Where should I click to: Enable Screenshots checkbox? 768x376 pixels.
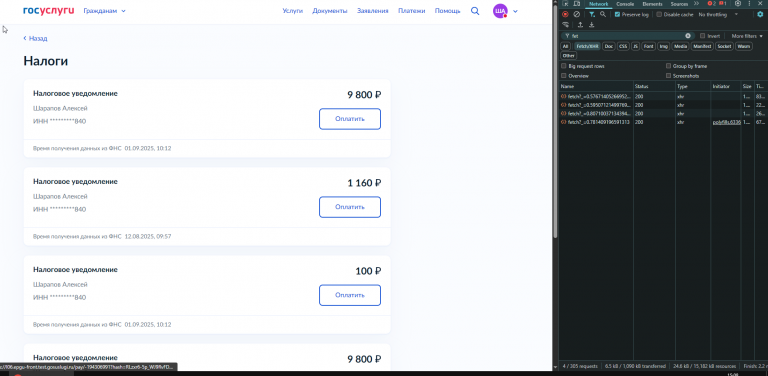[669, 76]
